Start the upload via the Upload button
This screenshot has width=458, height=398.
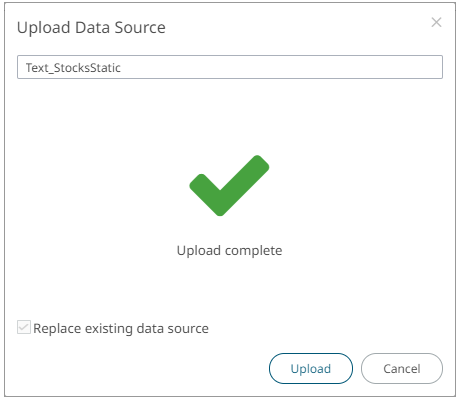pyautogui.click(x=311, y=369)
